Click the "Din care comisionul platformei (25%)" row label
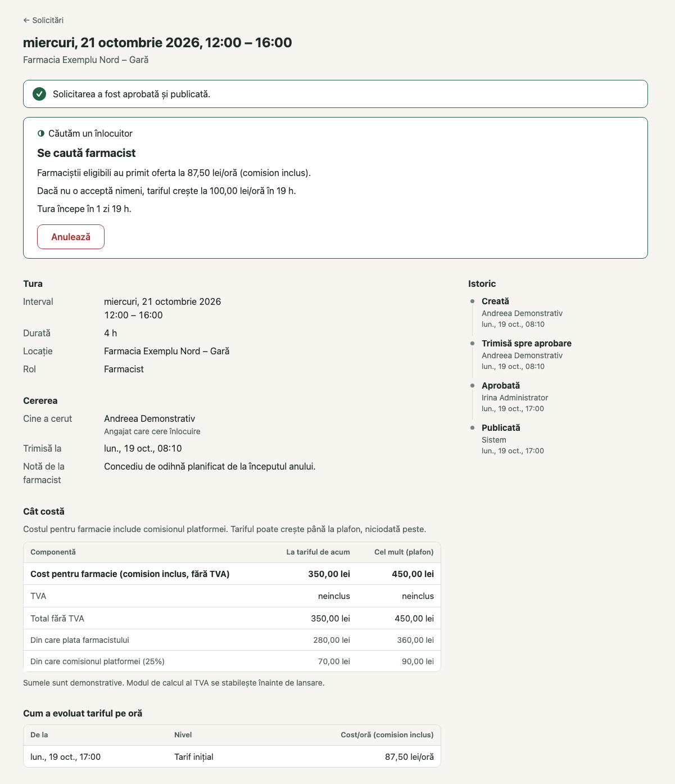 click(97, 661)
